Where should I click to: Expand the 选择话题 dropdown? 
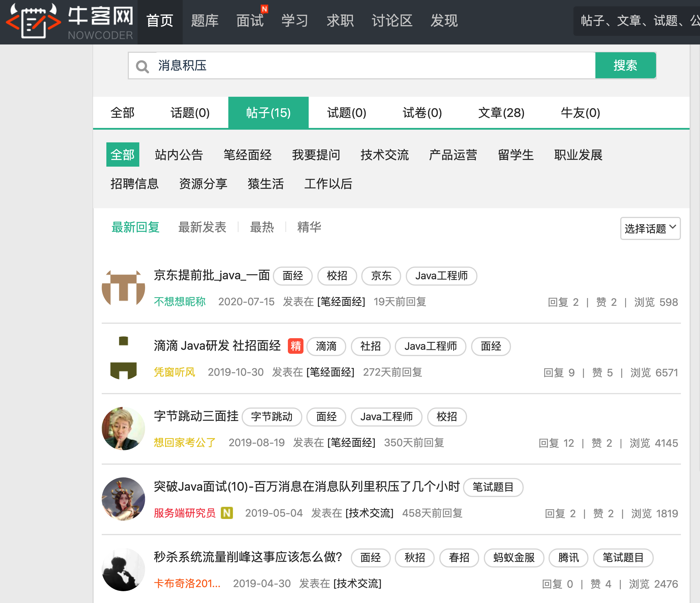(x=650, y=228)
